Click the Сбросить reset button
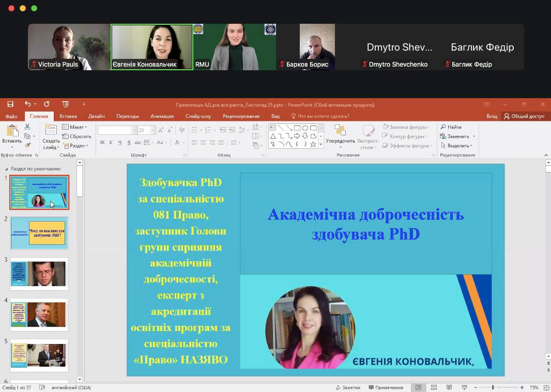The image size is (551, 392). [x=76, y=136]
